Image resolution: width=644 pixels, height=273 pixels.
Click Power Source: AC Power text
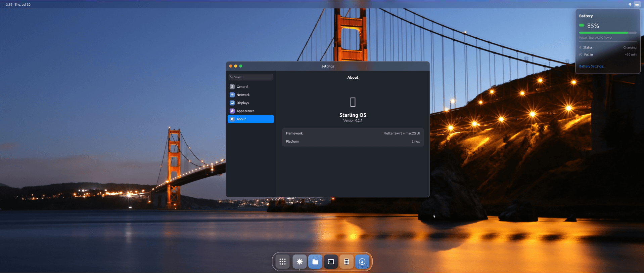596,38
